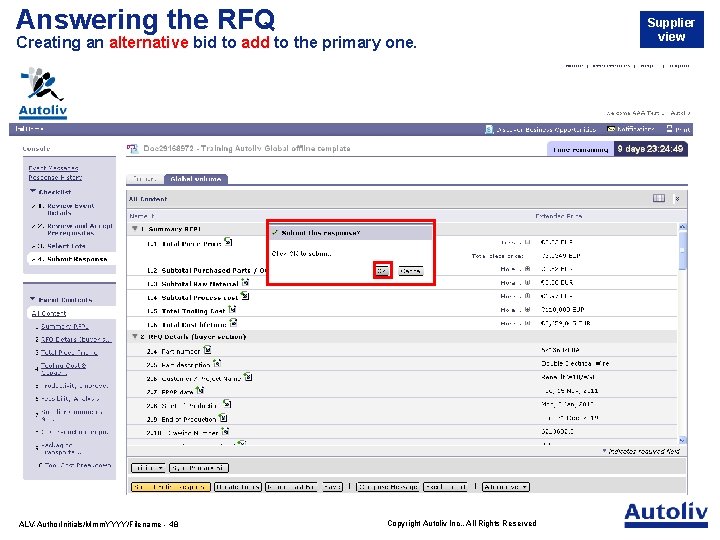Viewport: 720px width, 540px height.
Task: Click the icon next to 2.9 End of Production
Action: 223,417
